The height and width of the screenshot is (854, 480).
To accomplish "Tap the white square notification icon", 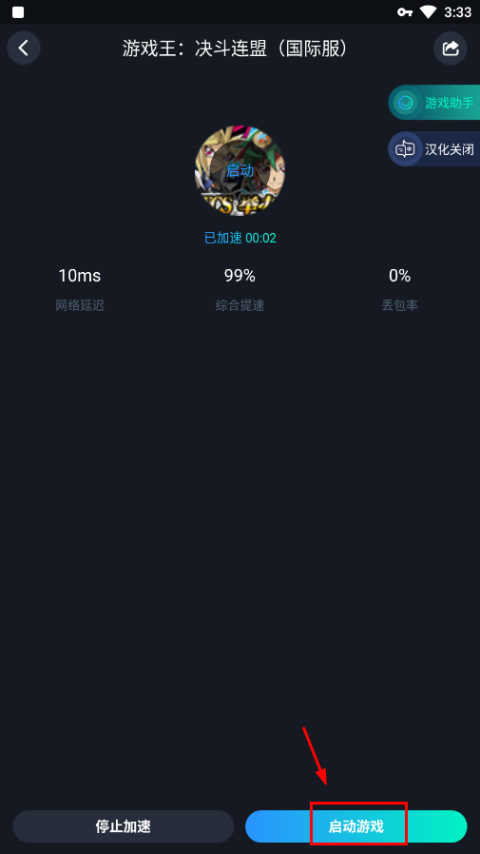I will pyautogui.click(x=18, y=12).
